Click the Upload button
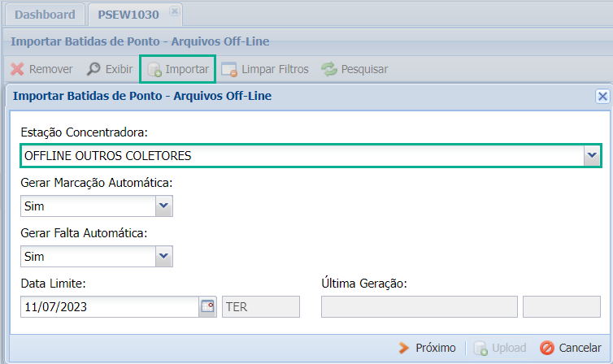The image size is (613, 364). [x=500, y=348]
